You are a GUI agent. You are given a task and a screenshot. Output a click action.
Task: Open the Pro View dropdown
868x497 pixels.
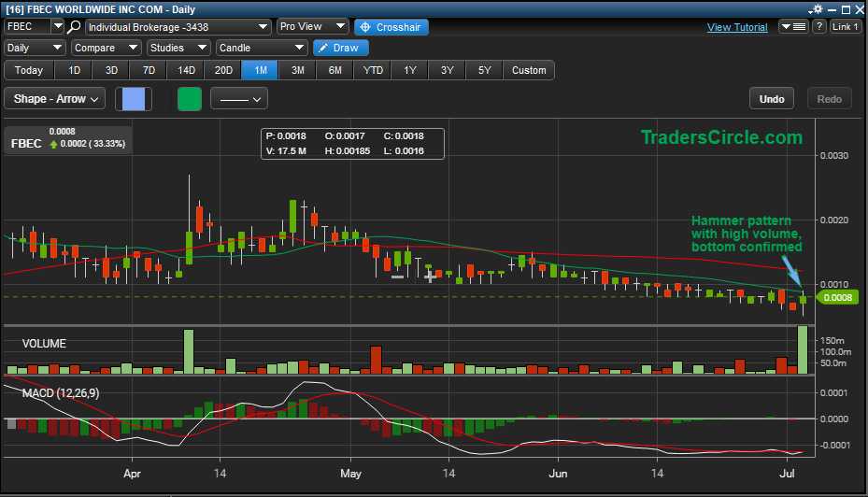coord(312,26)
